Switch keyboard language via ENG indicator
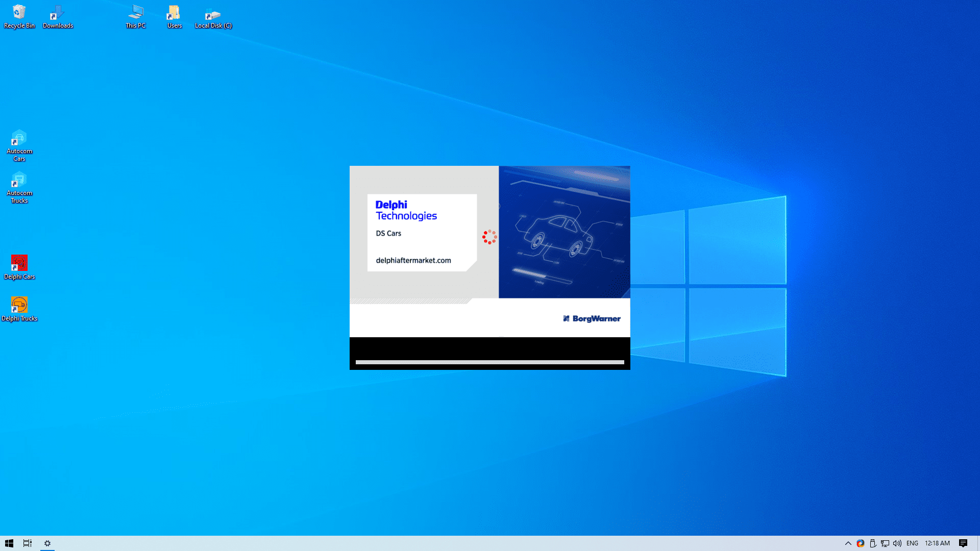Image resolution: width=980 pixels, height=551 pixels. [912, 543]
